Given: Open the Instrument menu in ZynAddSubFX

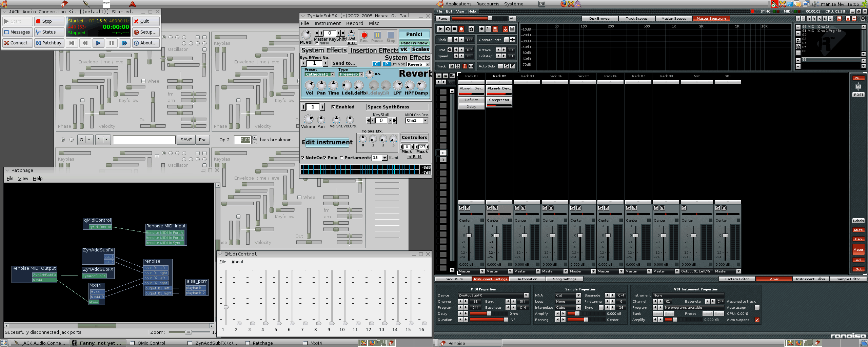Looking at the screenshot, I should tap(327, 23).
